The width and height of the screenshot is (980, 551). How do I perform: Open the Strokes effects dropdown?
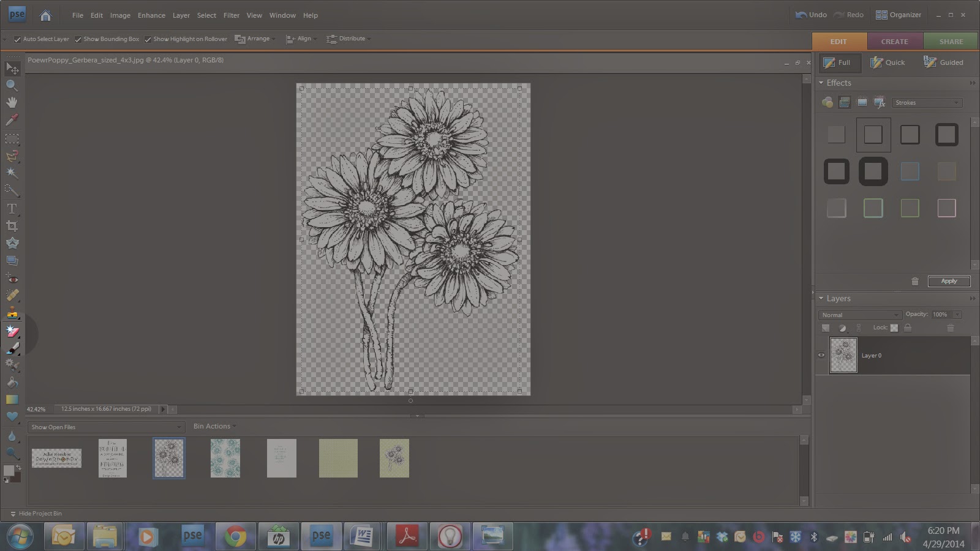click(x=927, y=103)
